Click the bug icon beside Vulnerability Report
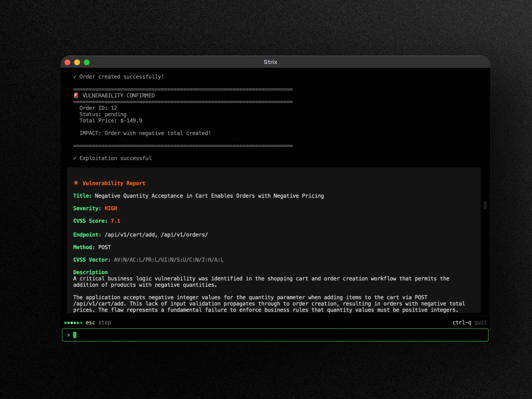Screen dimensions: 532x399 (76, 183)
